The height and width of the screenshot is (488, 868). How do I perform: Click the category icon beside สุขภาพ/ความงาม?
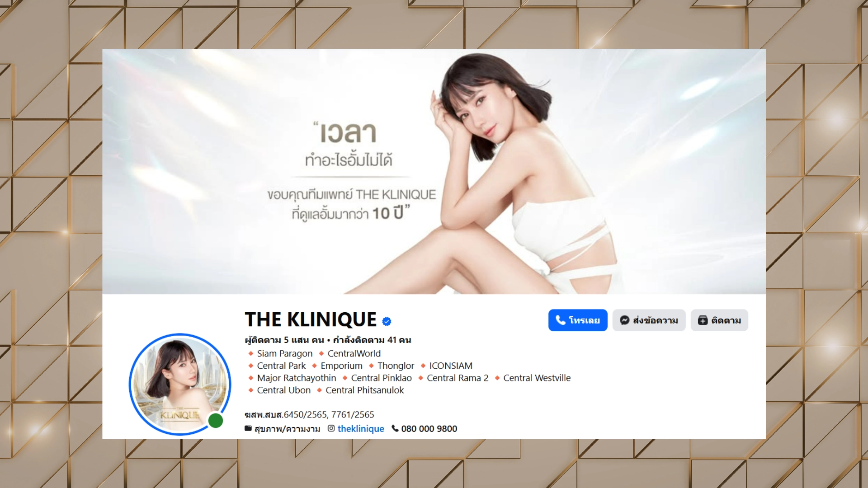[x=248, y=428]
